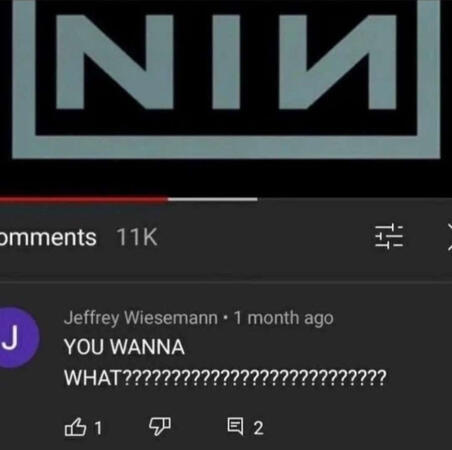The width and height of the screenshot is (452, 450).
Task: Click the letter I in NIN logo
Action: (226, 62)
